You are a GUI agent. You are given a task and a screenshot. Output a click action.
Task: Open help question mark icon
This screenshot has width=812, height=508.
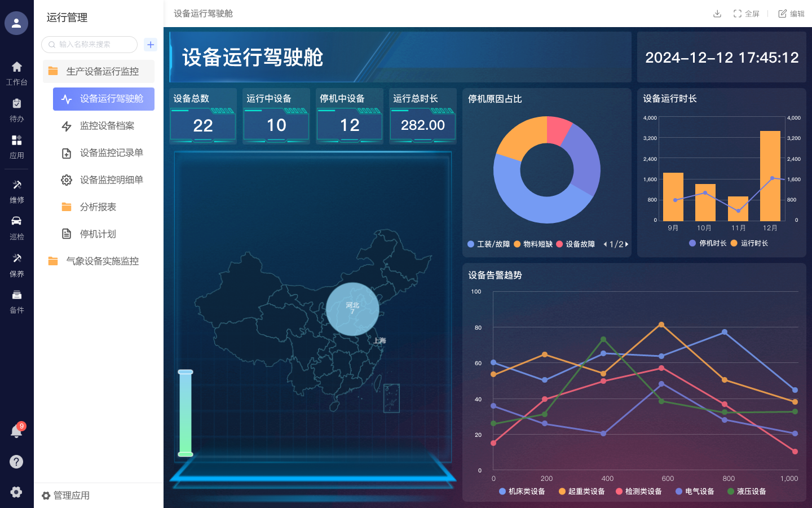pyautogui.click(x=16, y=462)
